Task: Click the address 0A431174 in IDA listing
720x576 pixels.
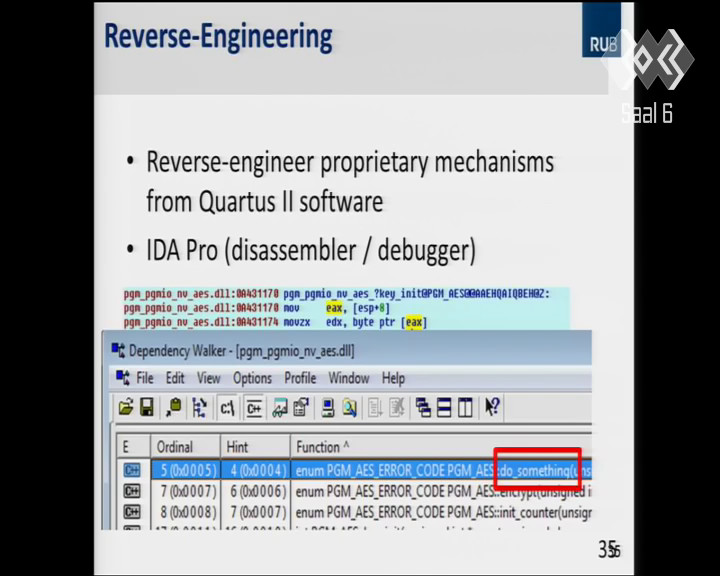Action: (x=257, y=322)
